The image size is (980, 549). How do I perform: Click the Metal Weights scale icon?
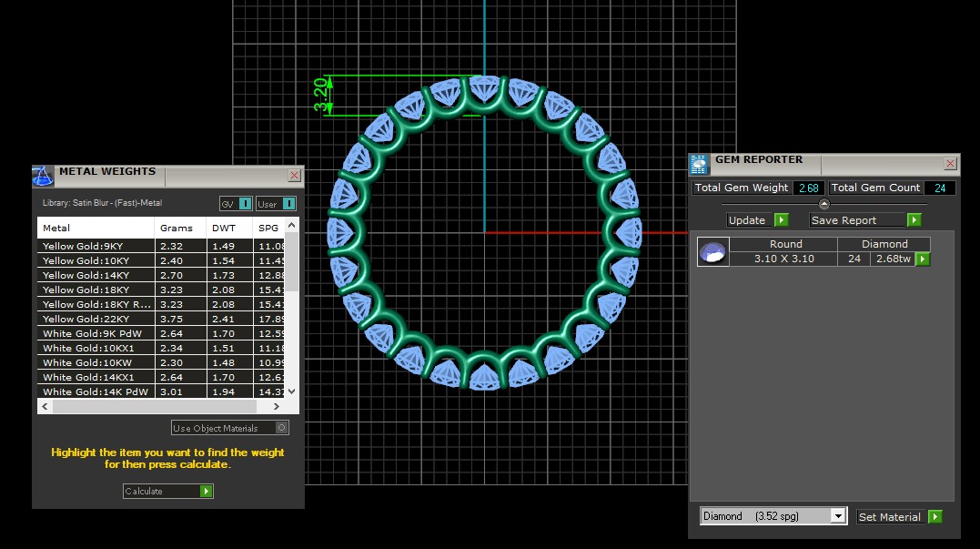point(43,177)
